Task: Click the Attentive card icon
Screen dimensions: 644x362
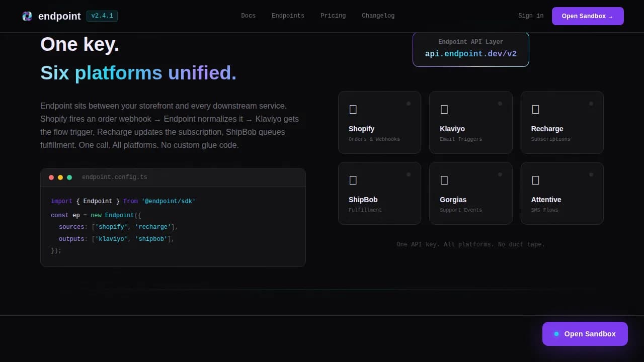Action: click(536, 180)
